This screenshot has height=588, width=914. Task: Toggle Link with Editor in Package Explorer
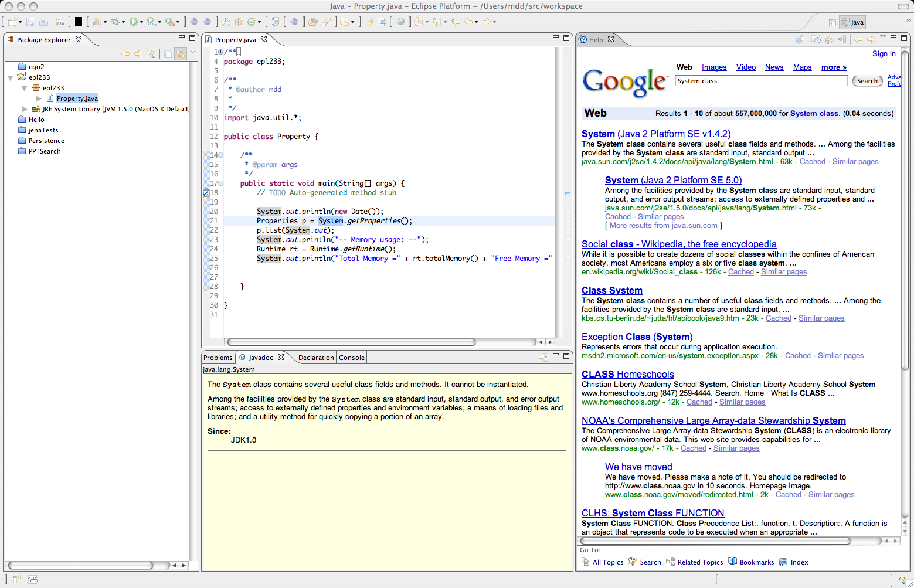coord(181,54)
